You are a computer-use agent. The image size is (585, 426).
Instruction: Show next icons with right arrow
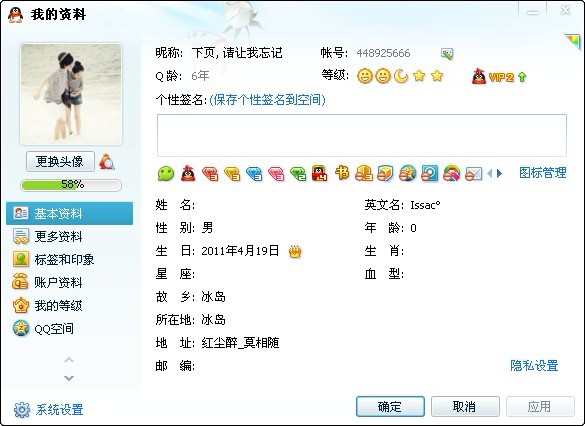(x=500, y=173)
